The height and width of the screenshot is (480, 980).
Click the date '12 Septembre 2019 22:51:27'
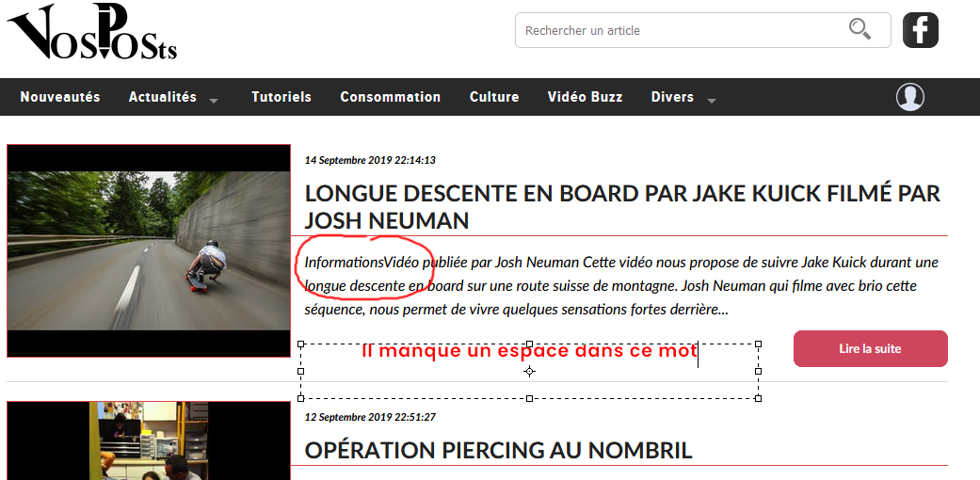tap(370, 417)
